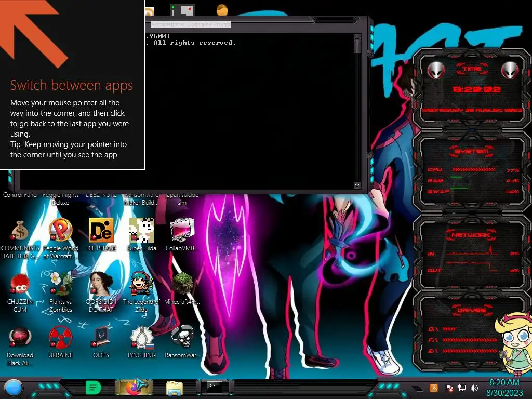
Task: Open the volume speaker tray icon
Action: (x=474, y=388)
